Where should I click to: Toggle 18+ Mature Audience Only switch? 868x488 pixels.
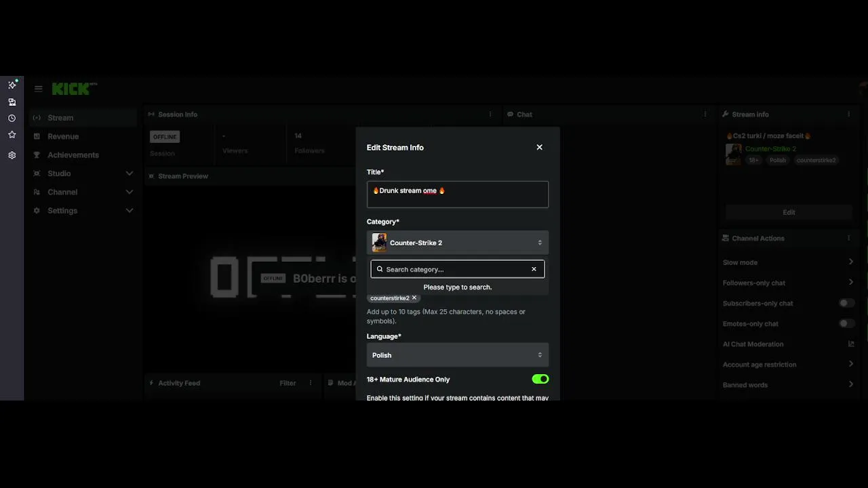pos(540,379)
